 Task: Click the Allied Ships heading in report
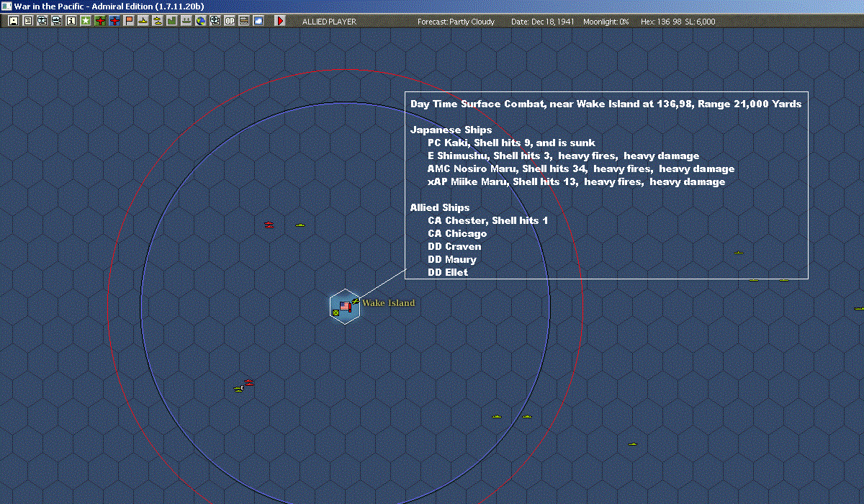pos(440,208)
